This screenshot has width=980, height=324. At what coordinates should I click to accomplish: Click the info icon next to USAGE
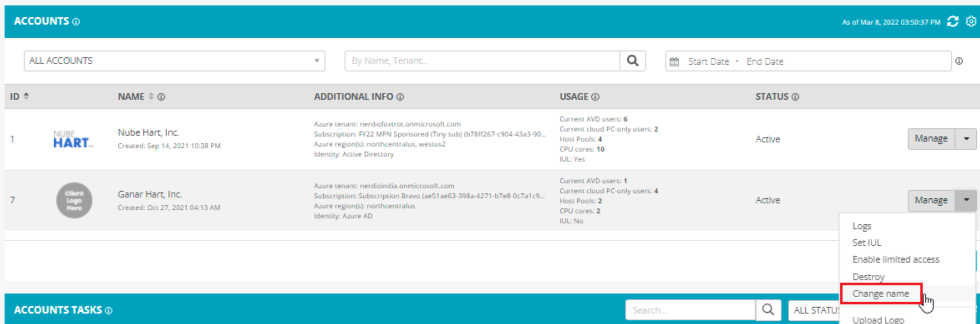(595, 97)
